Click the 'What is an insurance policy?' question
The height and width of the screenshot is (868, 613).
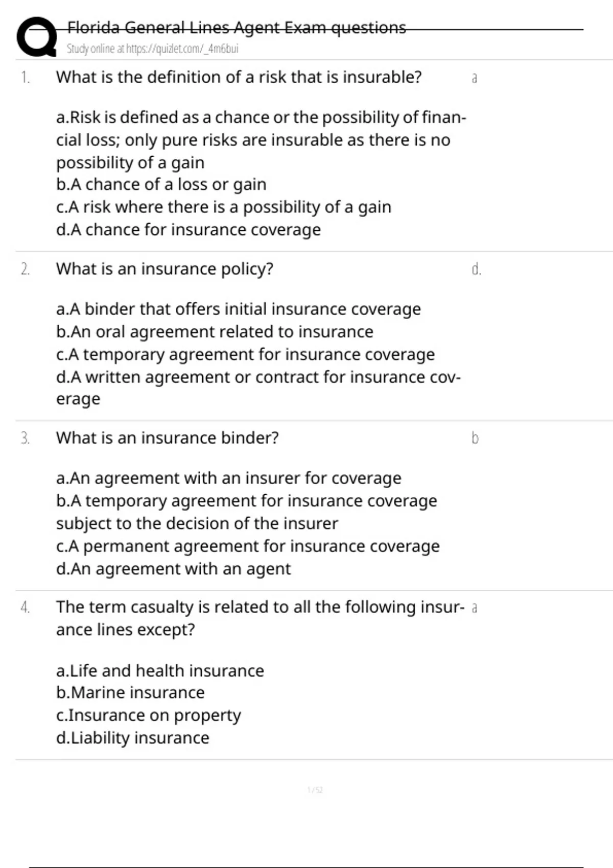pyautogui.click(x=164, y=269)
